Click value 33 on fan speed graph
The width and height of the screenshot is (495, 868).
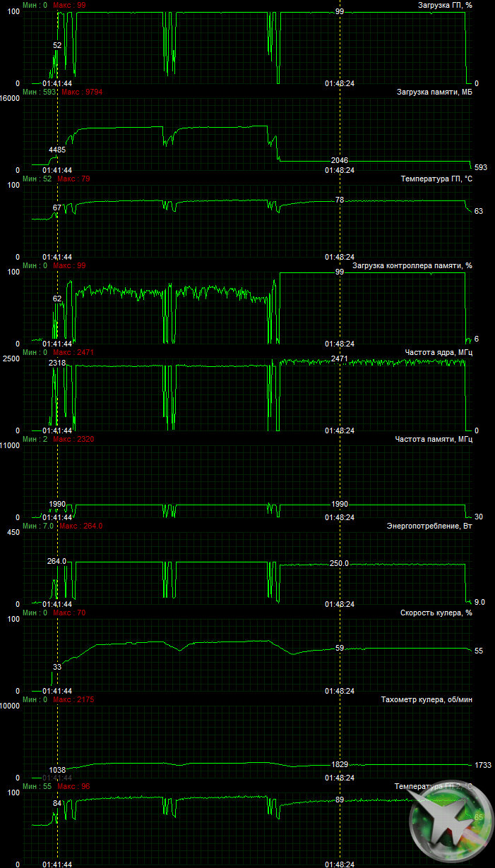pos(57,667)
